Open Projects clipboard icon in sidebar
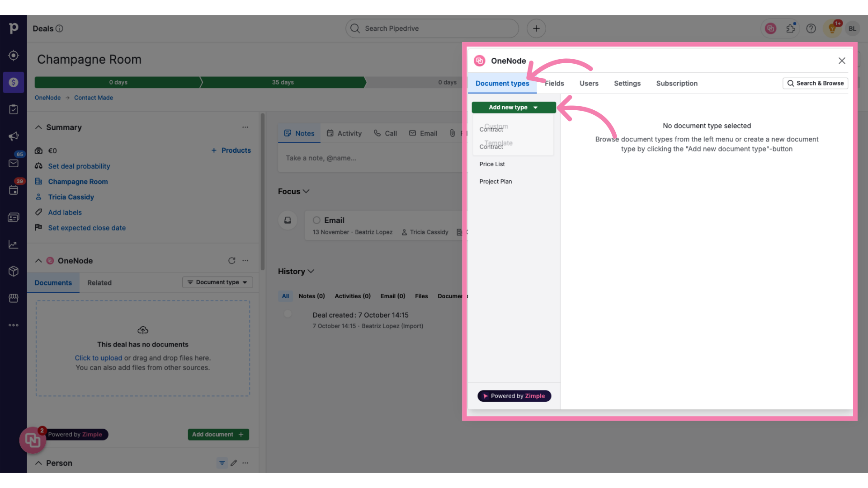This screenshot has height=488, width=868. click(14, 109)
